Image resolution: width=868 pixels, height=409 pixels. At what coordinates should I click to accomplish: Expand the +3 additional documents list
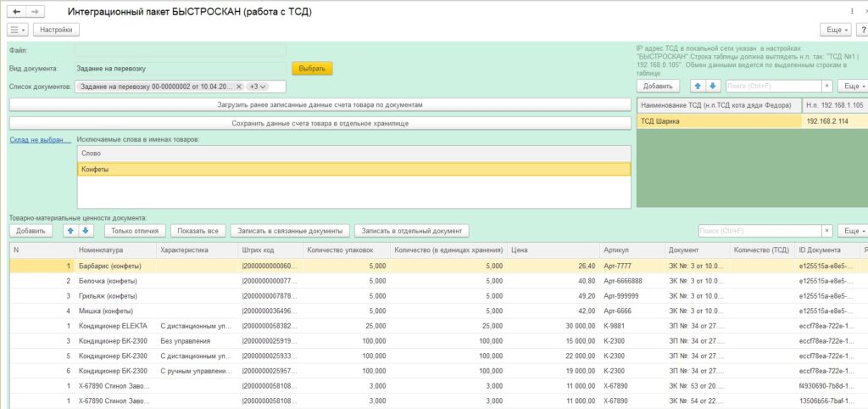(x=258, y=87)
